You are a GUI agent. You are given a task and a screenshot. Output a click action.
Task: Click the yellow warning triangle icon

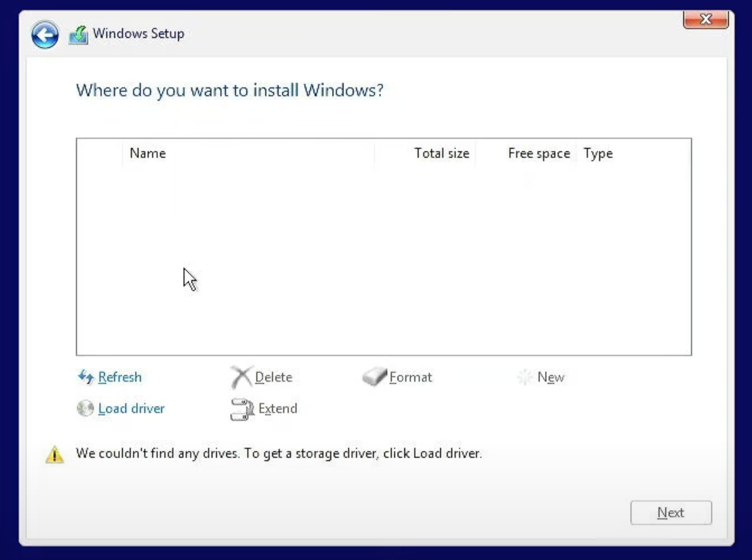[x=55, y=455]
